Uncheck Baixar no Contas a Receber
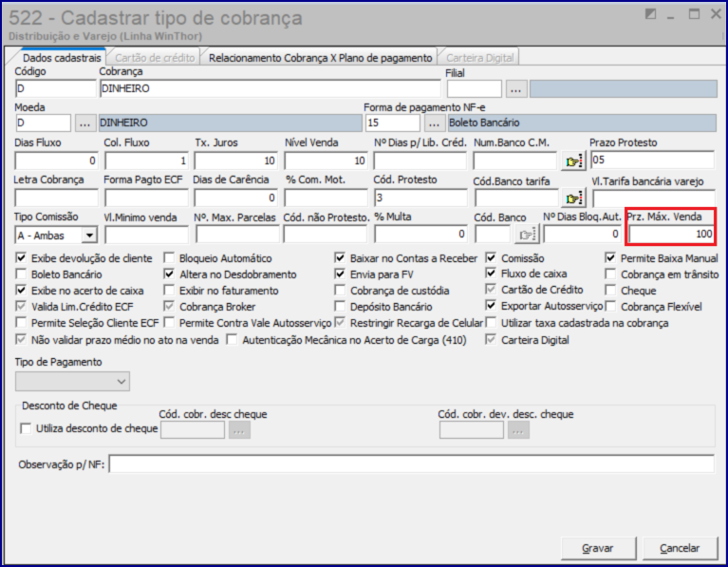Viewport: 728px width, 567px height. [341, 258]
